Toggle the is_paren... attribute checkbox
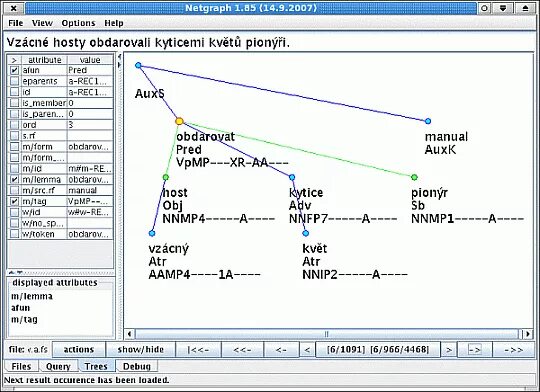This screenshot has width=540, height=392. click(x=14, y=114)
